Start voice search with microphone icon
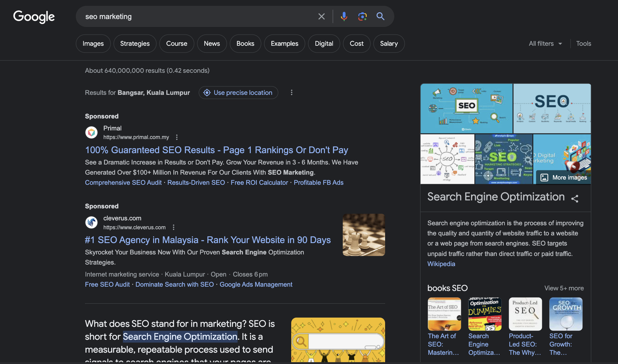 [344, 17]
